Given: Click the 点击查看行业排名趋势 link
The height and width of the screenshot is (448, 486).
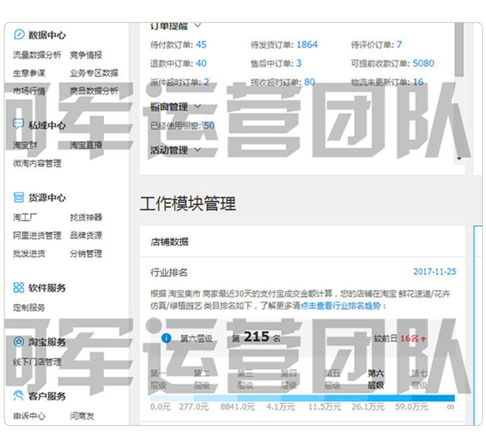Looking at the screenshot, I should (x=340, y=306).
